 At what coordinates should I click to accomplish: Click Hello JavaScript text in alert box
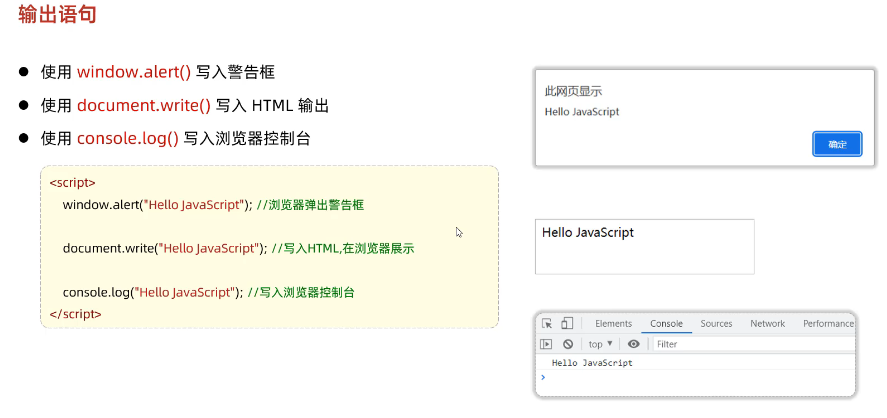click(582, 112)
